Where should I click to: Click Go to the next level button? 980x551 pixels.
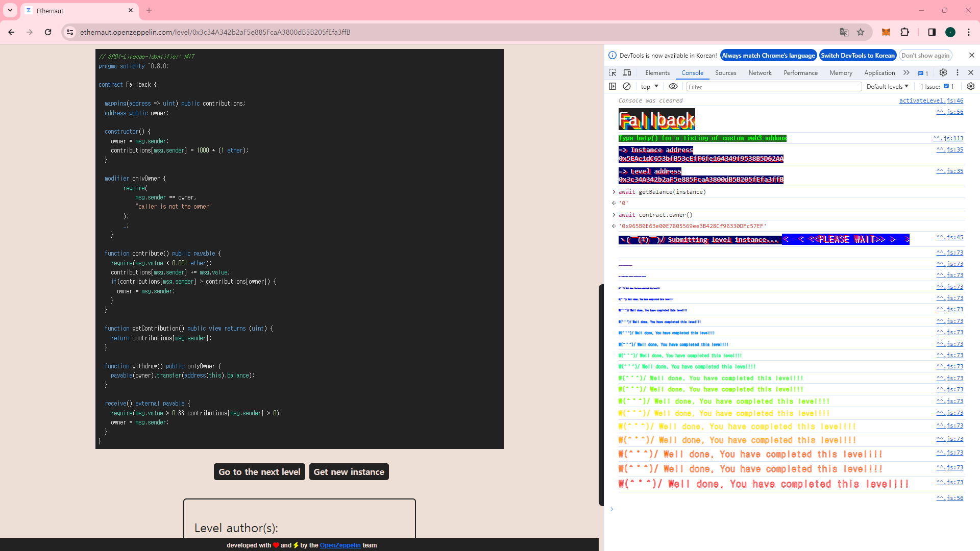259,472
